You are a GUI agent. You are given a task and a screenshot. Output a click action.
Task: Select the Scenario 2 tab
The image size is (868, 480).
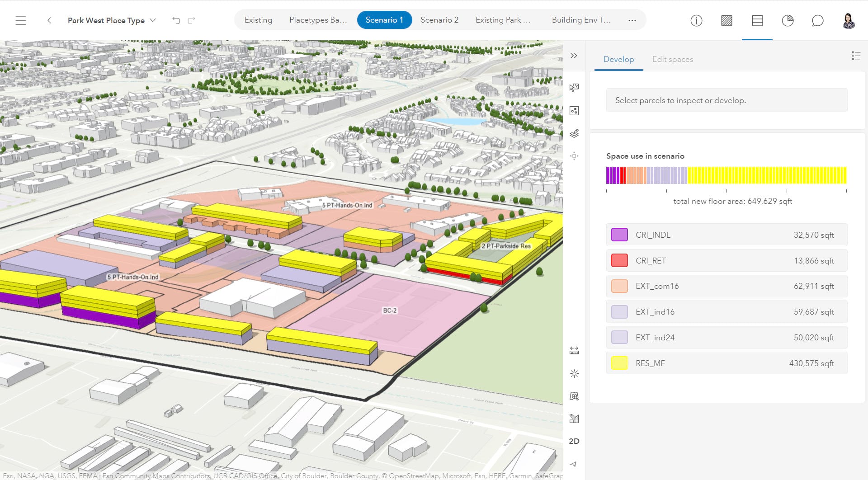pyautogui.click(x=439, y=20)
